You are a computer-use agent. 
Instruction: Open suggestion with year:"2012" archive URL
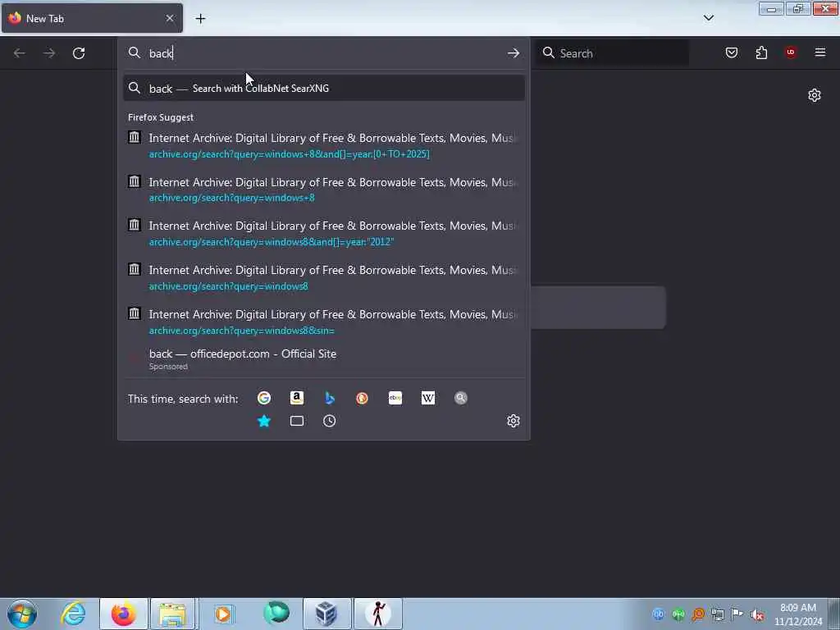tap(324, 234)
